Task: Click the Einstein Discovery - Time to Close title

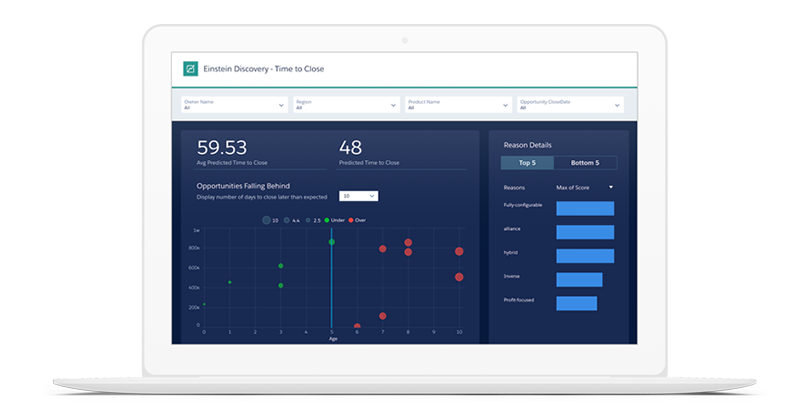Action: (x=264, y=69)
